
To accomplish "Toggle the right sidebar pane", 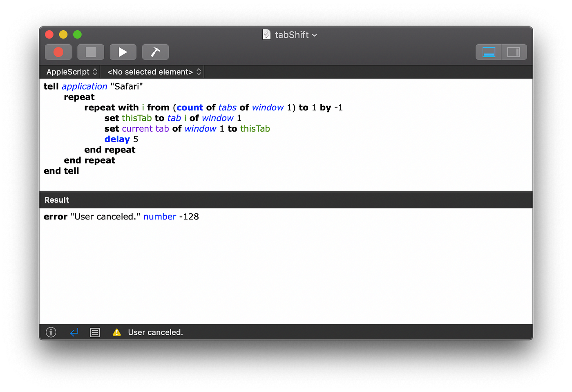I will point(514,52).
